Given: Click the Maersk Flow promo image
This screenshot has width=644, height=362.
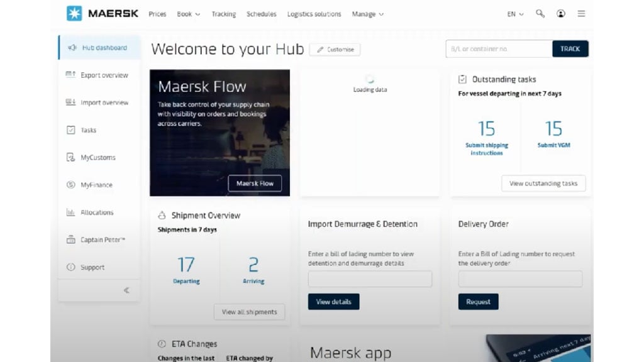Looking at the screenshot, I should pos(219,133).
